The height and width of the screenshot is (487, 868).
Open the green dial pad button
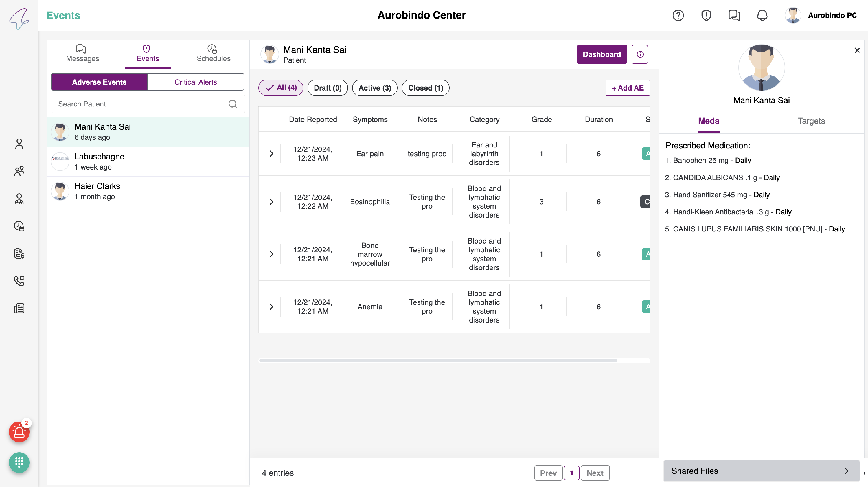click(19, 462)
